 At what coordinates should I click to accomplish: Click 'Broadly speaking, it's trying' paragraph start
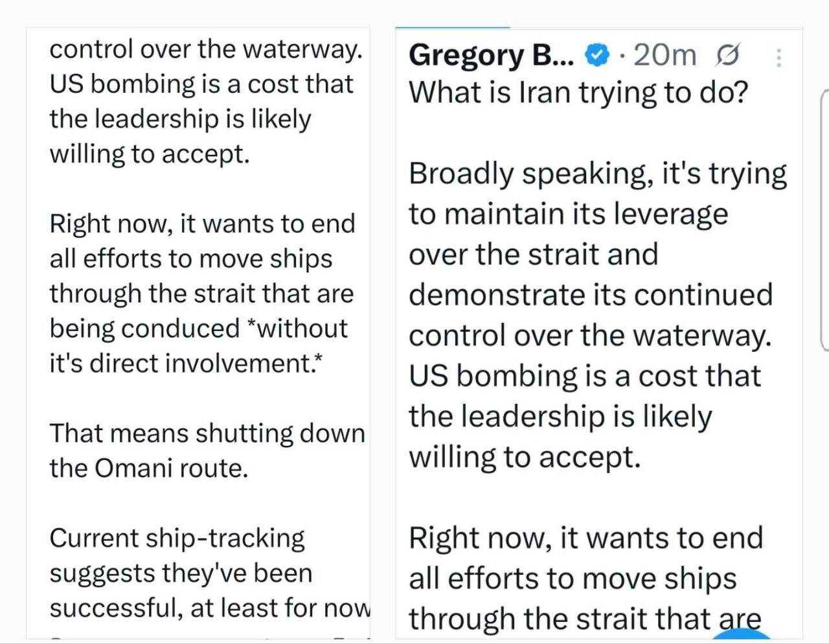[x=598, y=174]
